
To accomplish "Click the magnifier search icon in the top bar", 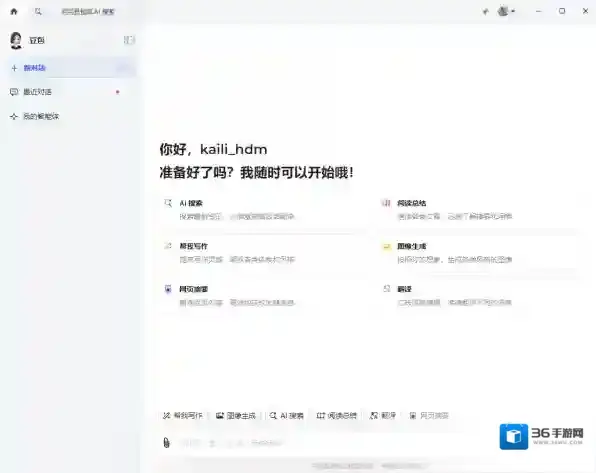I will pyautogui.click(x=38, y=12).
